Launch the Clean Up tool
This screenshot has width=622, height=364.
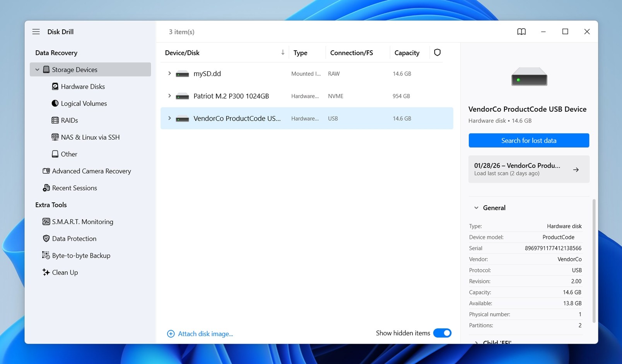pos(65,272)
